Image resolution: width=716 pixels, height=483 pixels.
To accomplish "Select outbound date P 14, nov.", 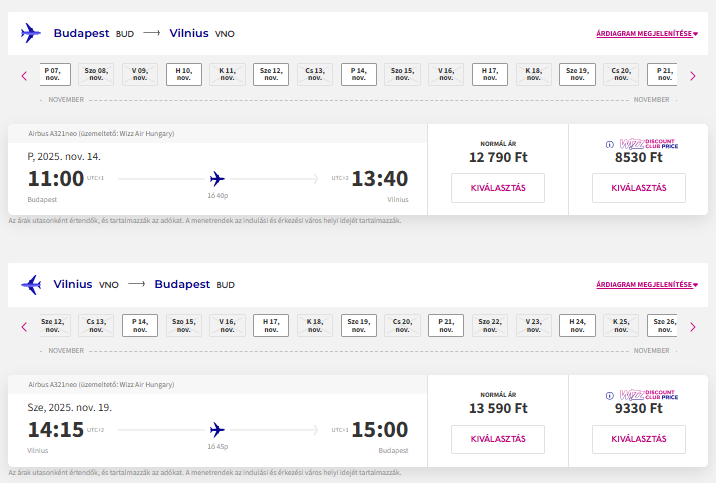I will (x=359, y=74).
